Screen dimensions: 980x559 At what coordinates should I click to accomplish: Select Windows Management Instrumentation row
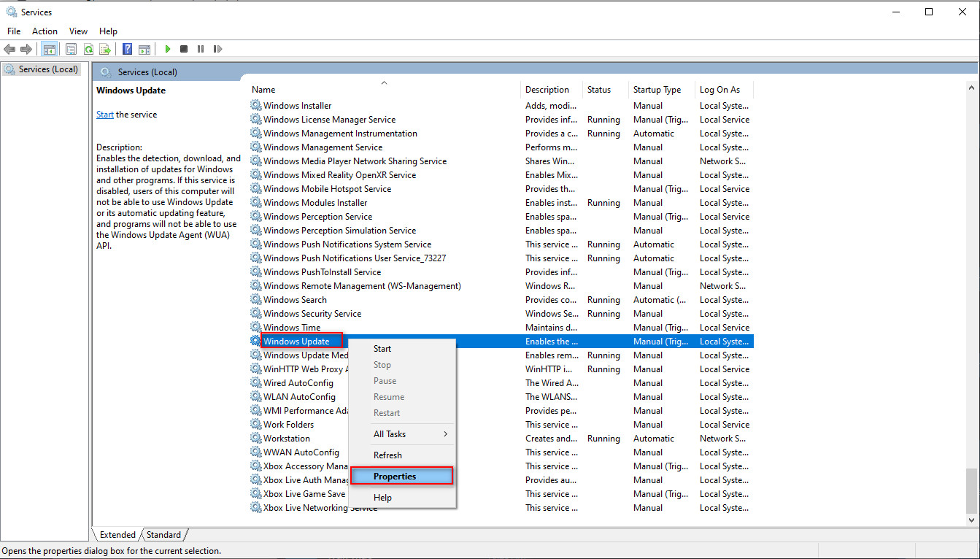click(501, 134)
